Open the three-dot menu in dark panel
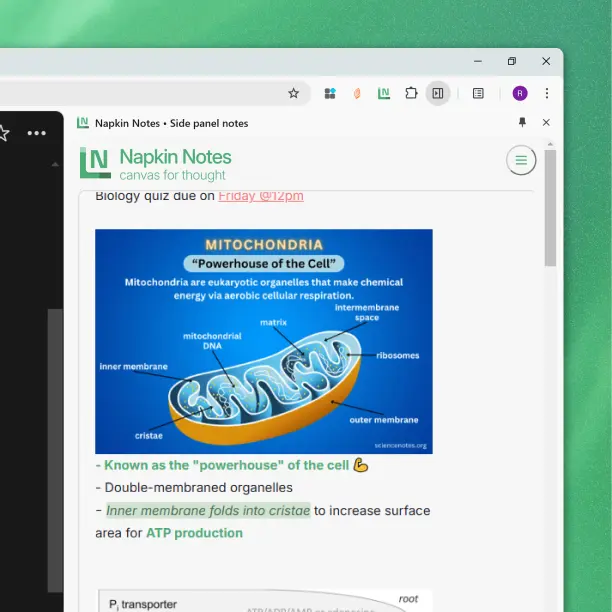Image resolution: width=612 pixels, height=612 pixels. point(37,133)
